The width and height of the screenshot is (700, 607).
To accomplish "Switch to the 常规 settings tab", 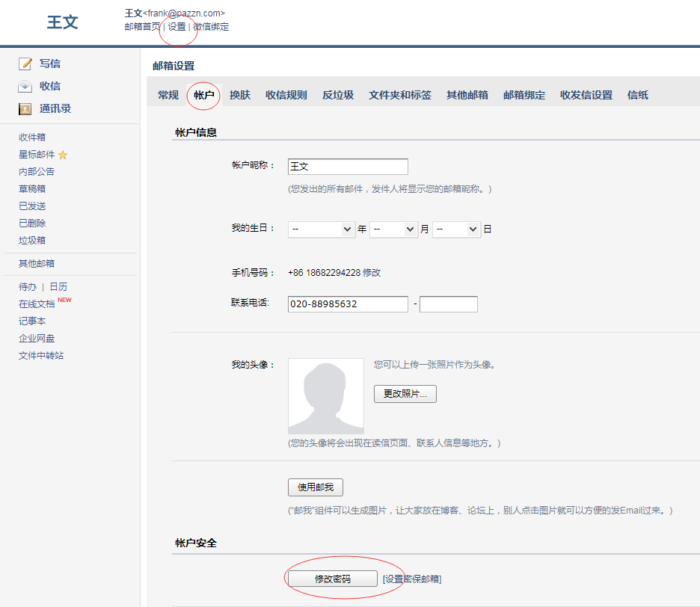I will click(x=168, y=95).
